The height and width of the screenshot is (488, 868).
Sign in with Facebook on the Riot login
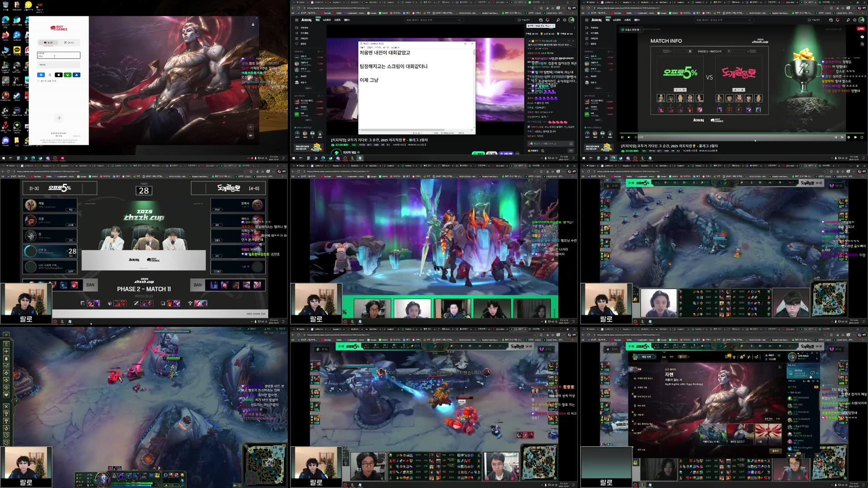coord(41,75)
